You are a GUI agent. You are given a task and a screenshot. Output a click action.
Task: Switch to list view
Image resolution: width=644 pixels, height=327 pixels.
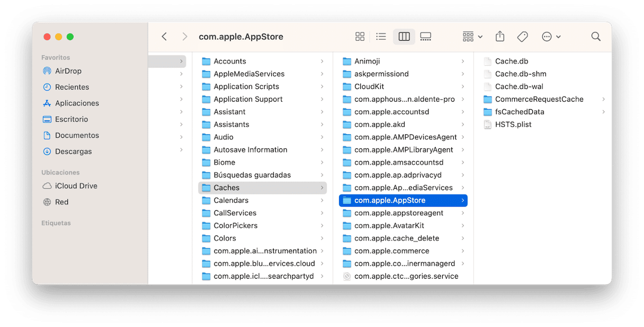click(381, 37)
